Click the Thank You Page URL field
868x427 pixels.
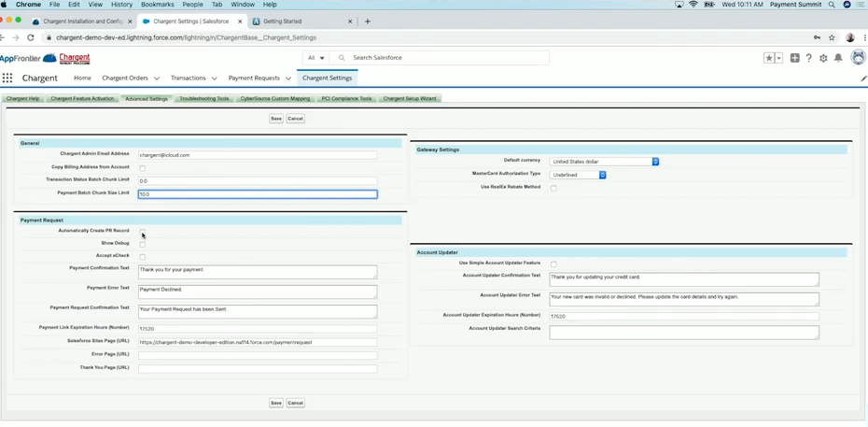258,369
